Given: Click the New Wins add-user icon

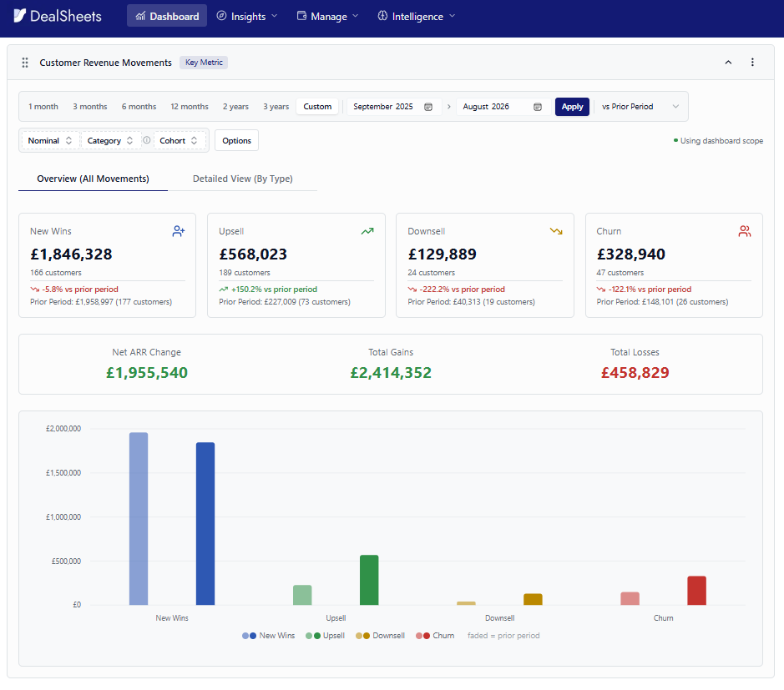Looking at the screenshot, I should click(x=179, y=231).
